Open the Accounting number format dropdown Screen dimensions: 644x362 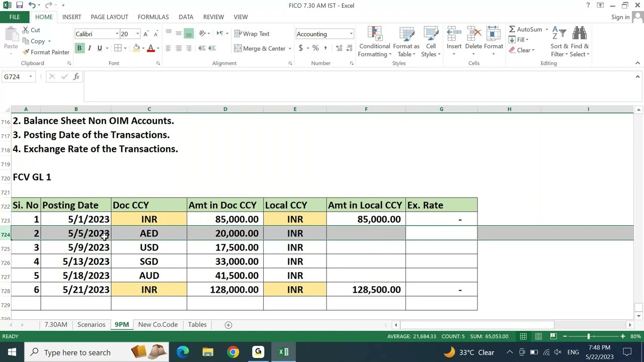tap(351, 34)
